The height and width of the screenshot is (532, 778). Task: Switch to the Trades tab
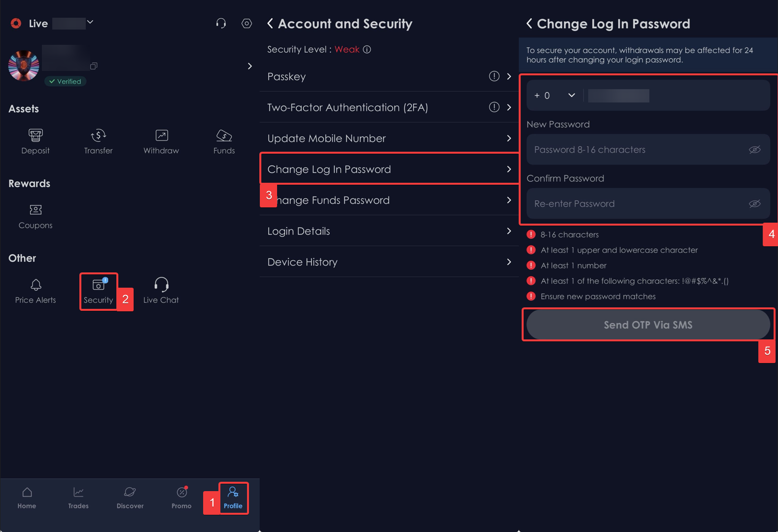point(78,498)
